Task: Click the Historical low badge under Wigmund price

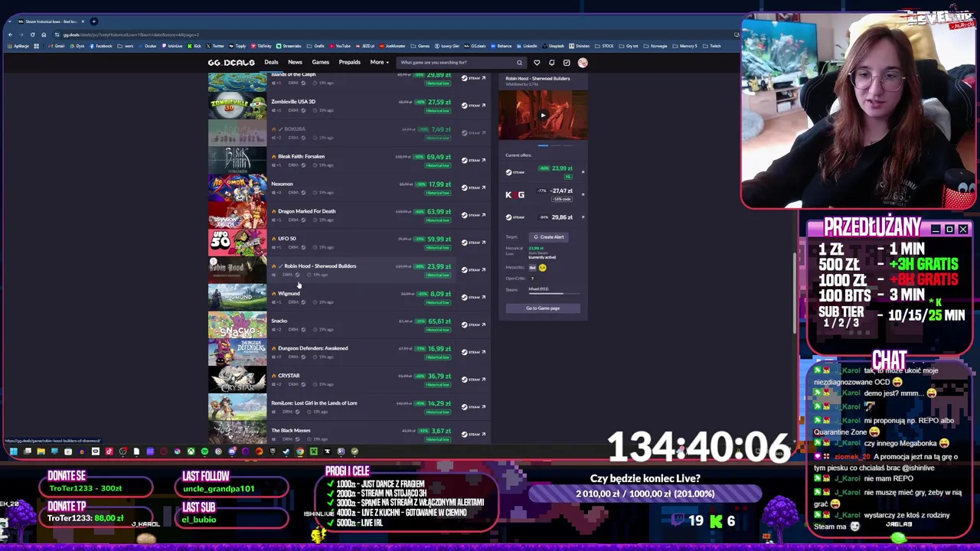Action: coord(438,302)
